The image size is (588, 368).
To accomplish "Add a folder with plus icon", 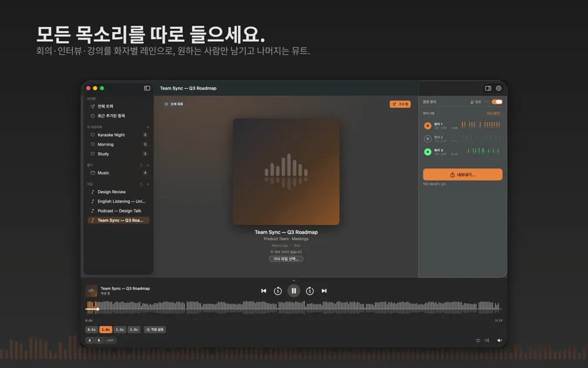I will 148,165.
